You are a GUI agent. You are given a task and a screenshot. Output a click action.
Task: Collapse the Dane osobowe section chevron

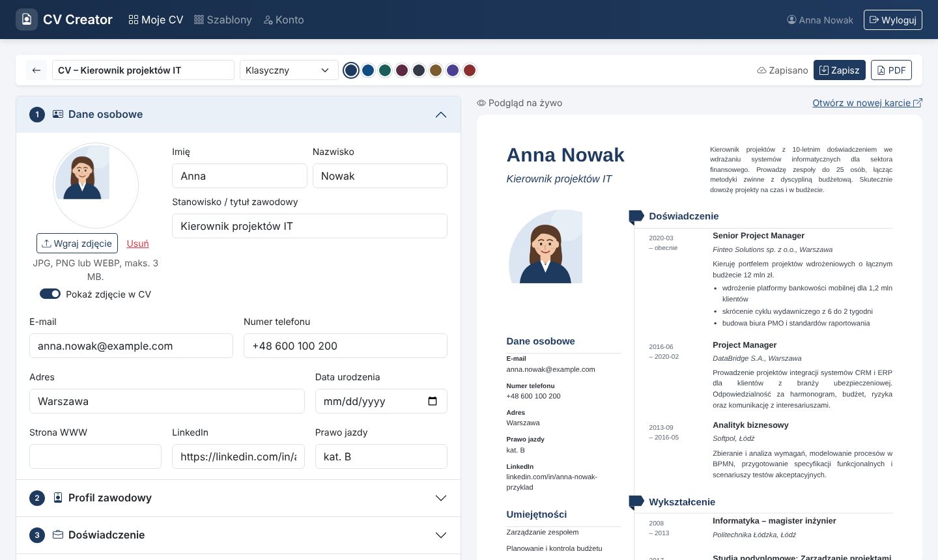coord(441,115)
